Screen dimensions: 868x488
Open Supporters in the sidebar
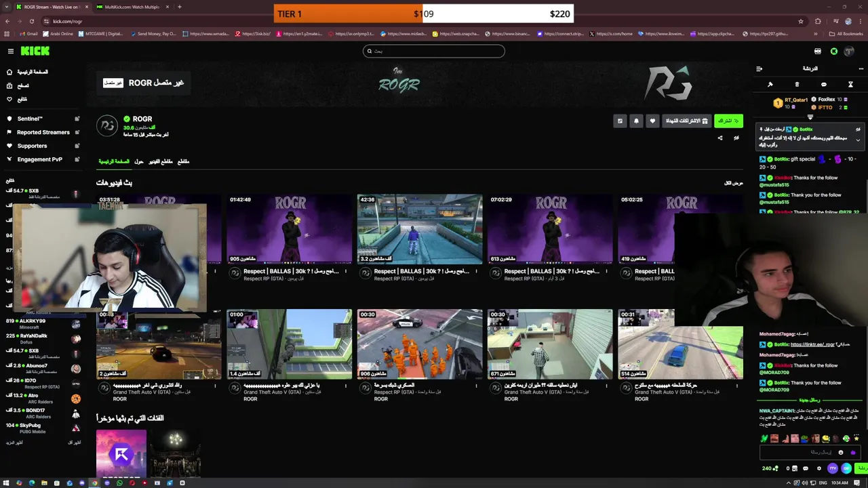coord(32,146)
